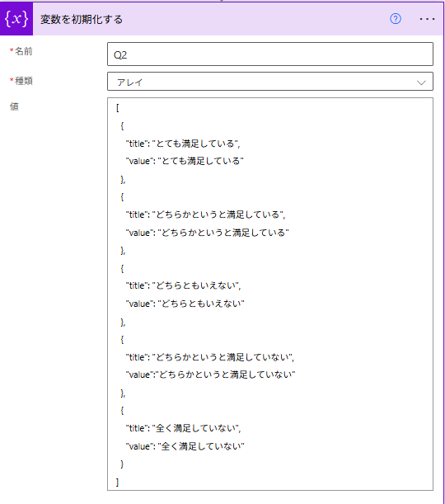Click title line 全く満足していない
The image size is (445, 504).
pos(183,428)
